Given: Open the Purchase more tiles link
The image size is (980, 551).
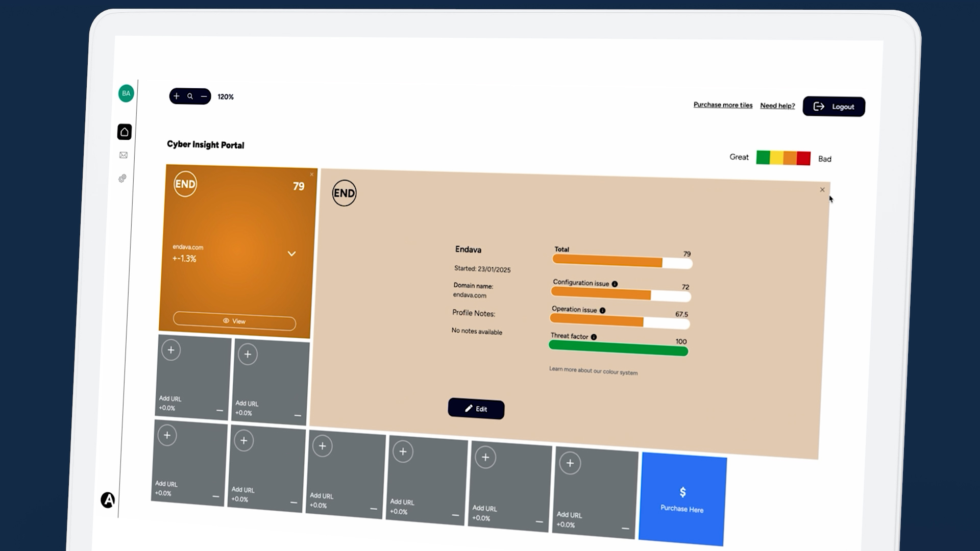Looking at the screenshot, I should (x=723, y=105).
